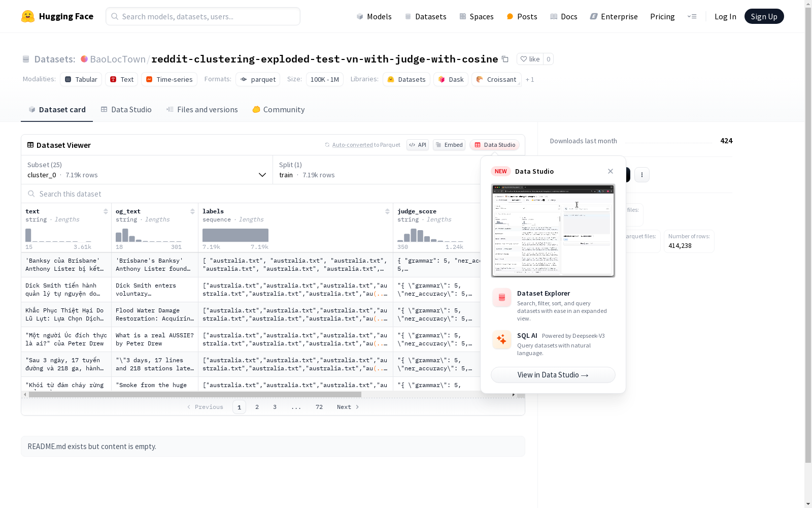Jump to page 72
This screenshot has width=812, height=508.
pos(319,407)
